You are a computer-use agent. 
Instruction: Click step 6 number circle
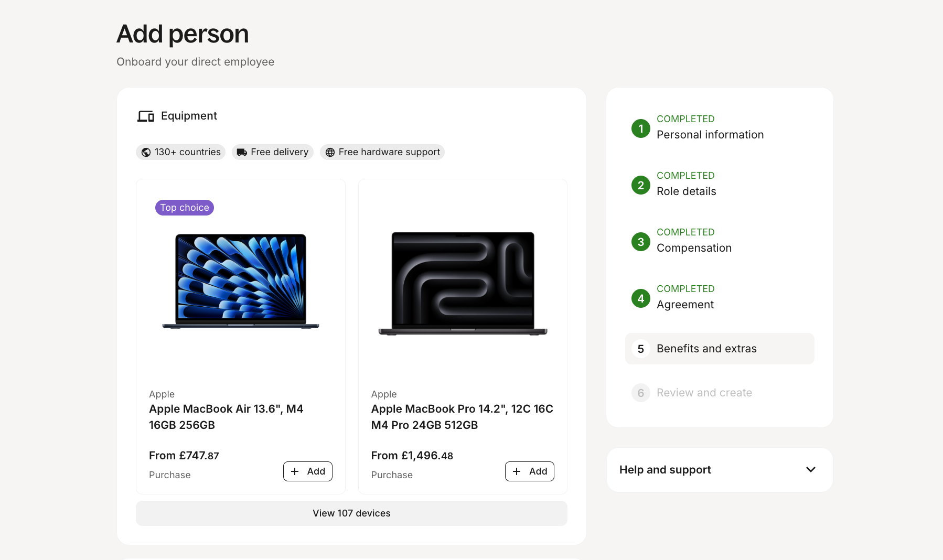click(641, 393)
